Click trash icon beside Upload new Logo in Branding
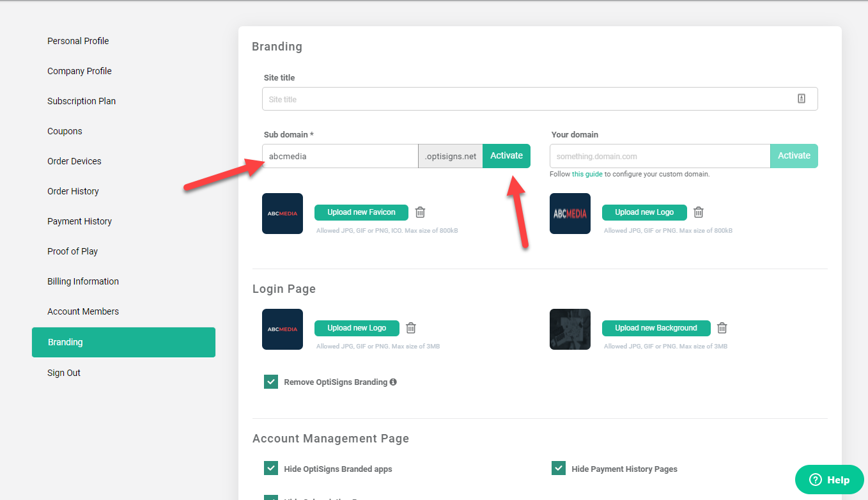The image size is (868, 500). (699, 212)
